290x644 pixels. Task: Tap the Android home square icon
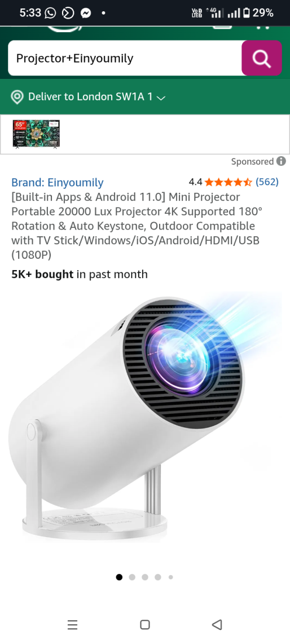(x=144, y=625)
